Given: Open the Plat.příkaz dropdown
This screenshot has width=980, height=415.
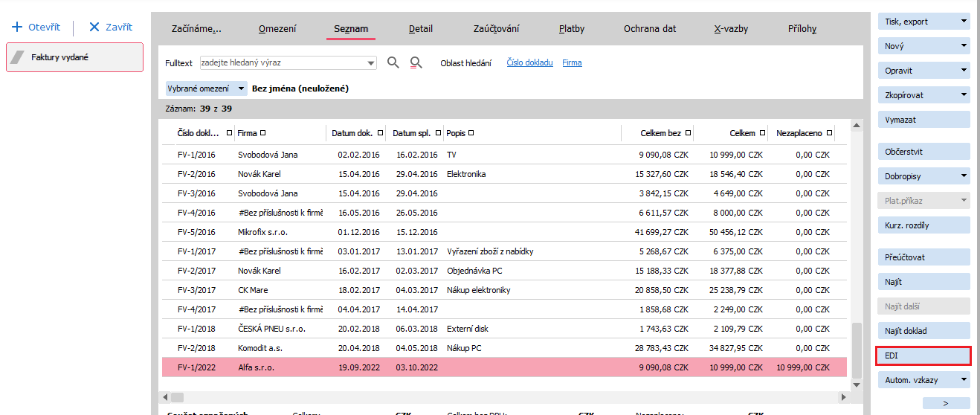Looking at the screenshot, I should point(964,201).
